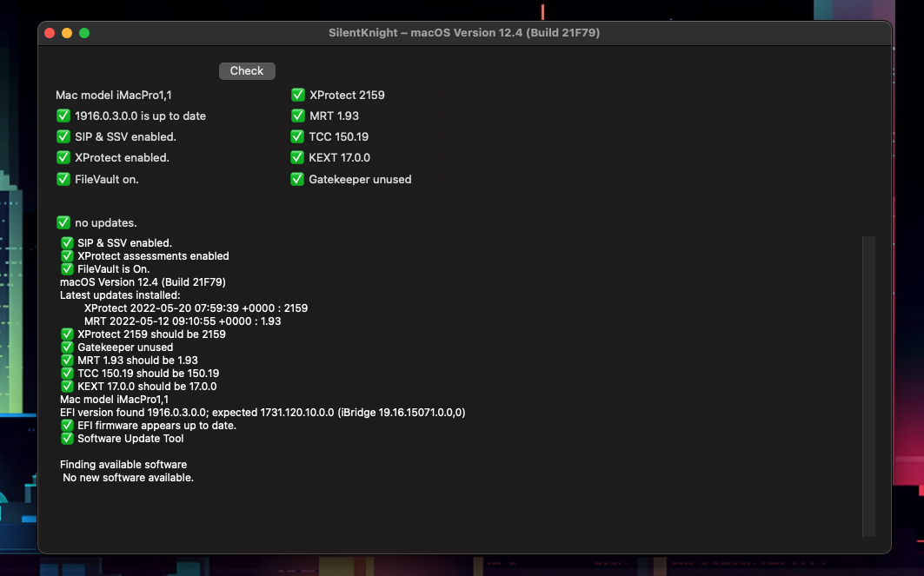Click green checkmark beside TCC 150.19 summary
This screenshot has height=576, width=924.
[x=297, y=136]
